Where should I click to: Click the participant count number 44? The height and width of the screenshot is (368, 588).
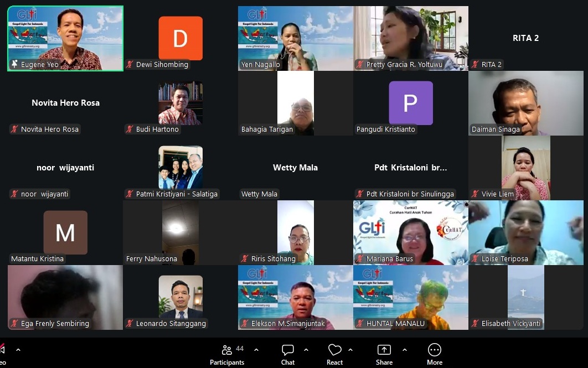(240, 349)
